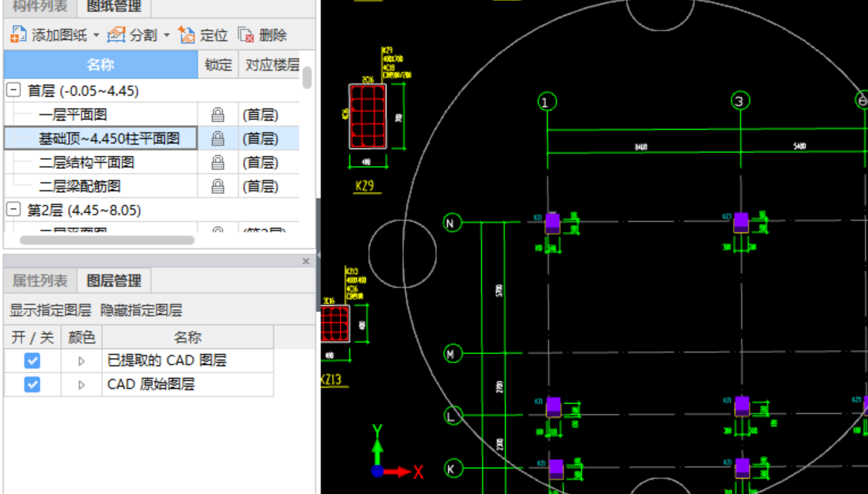This screenshot has width=868, height=494.
Task: Click the 8400 dimension text
Action: 641,147
